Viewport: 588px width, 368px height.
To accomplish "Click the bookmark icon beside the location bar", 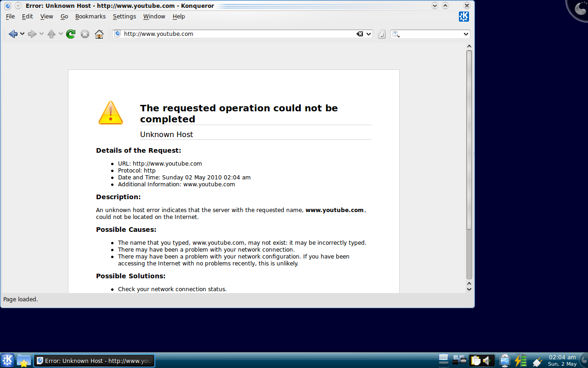I will [382, 34].
